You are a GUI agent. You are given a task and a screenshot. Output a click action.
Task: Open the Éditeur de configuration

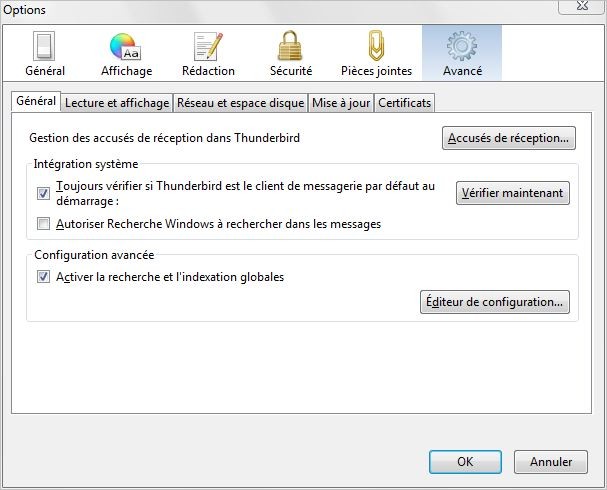coord(495,302)
